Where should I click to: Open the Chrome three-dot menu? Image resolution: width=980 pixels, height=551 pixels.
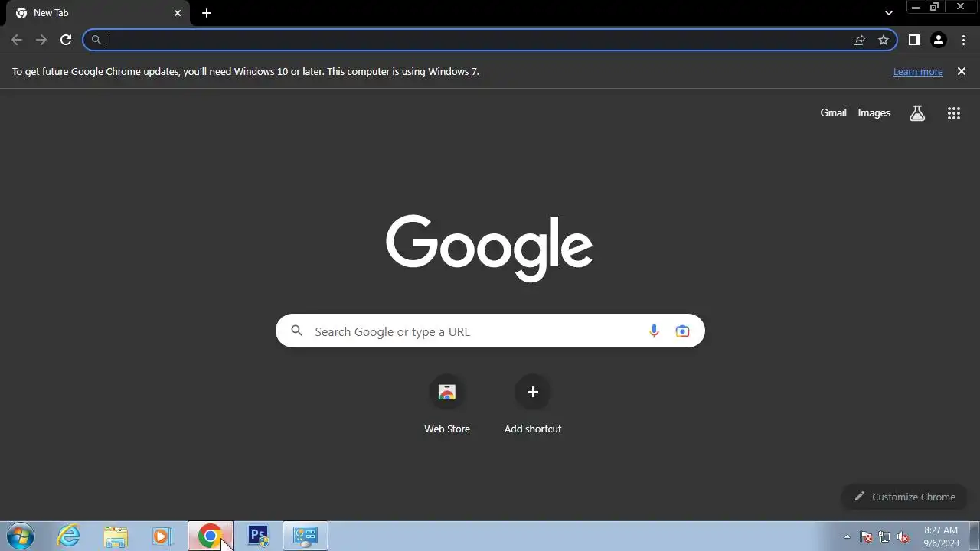pos(963,40)
